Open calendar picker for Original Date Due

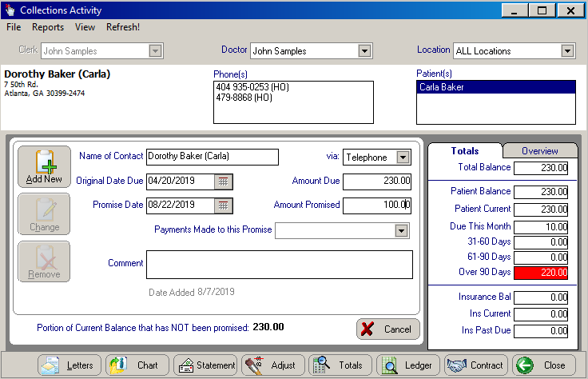pos(223,182)
